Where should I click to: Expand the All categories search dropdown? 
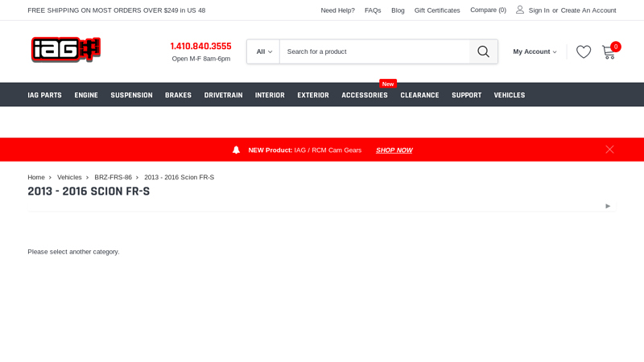[x=263, y=51]
